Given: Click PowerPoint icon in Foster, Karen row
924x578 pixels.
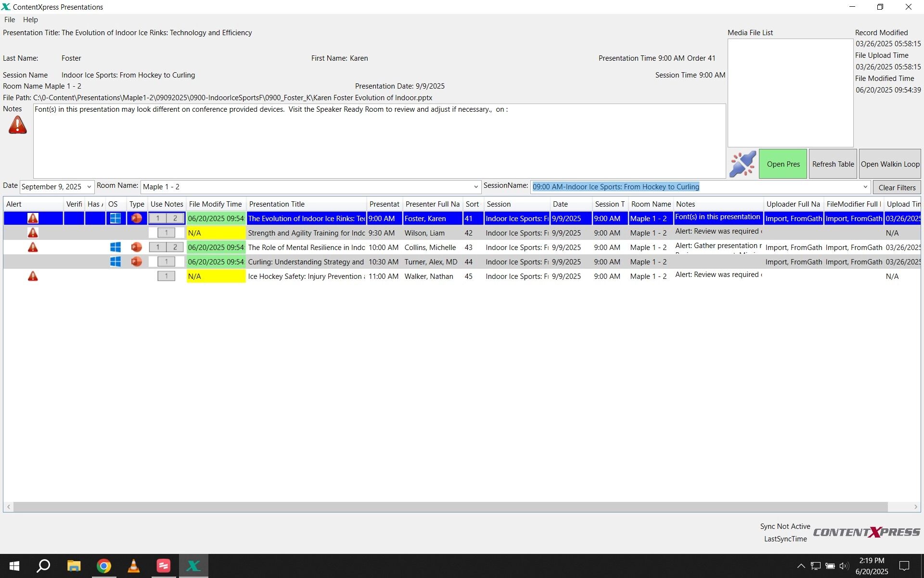Looking at the screenshot, I should click(137, 218).
